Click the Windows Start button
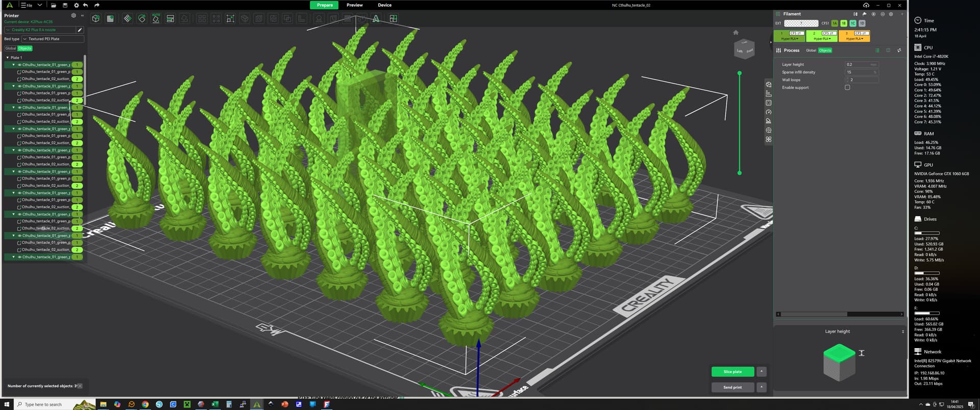The width and height of the screenshot is (980, 410). click(7, 404)
